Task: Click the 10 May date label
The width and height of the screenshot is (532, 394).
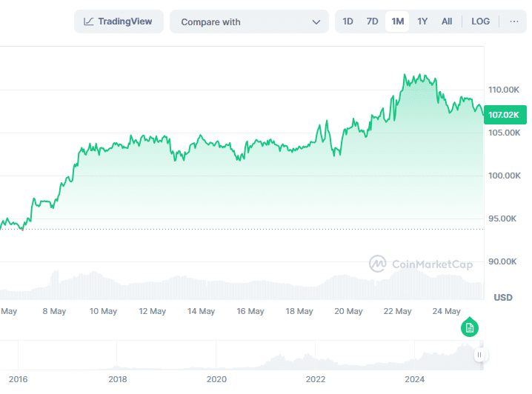Action: click(103, 311)
